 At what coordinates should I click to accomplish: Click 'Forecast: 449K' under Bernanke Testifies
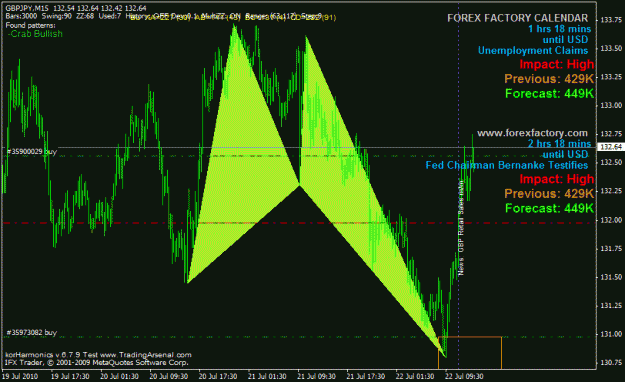549,209
